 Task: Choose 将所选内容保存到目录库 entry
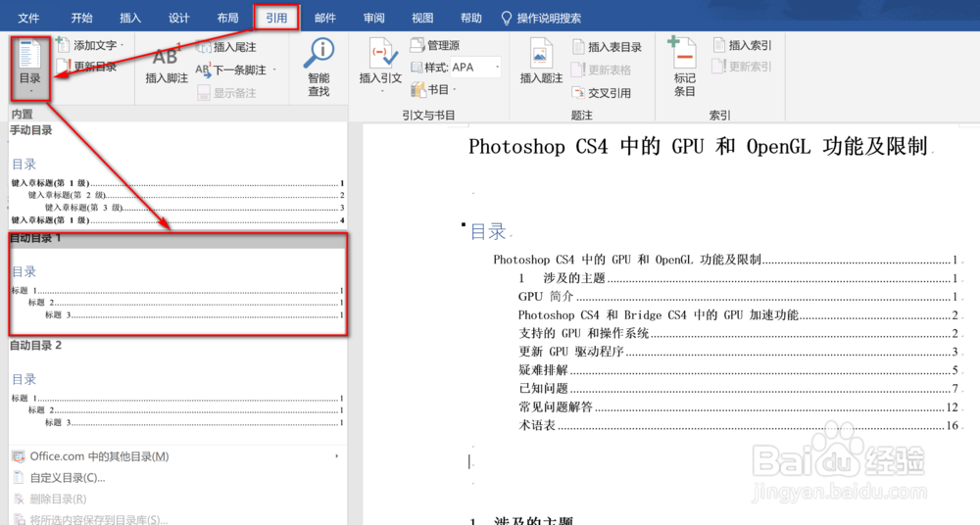177,519
